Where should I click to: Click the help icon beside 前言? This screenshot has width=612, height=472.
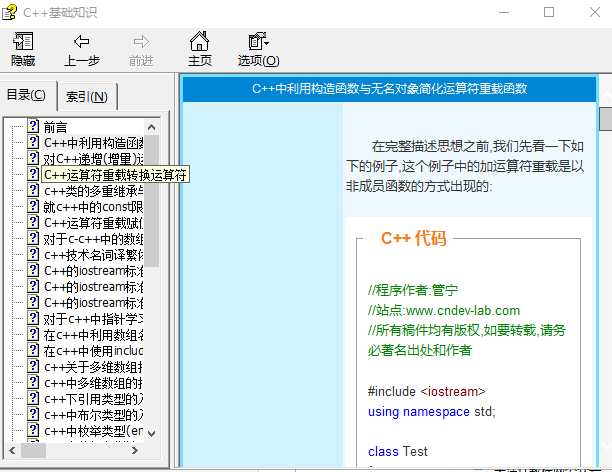[x=33, y=127]
